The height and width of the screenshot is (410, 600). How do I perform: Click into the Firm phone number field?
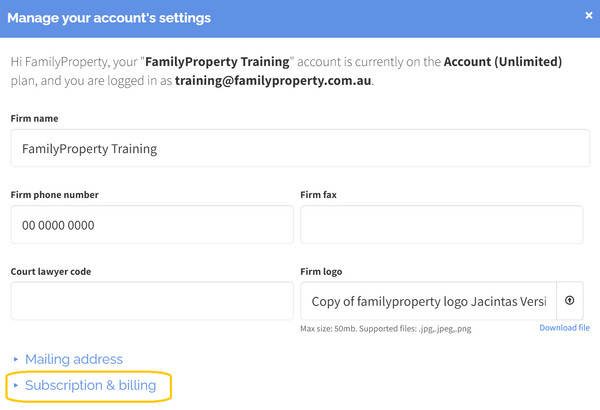[152, 225]
